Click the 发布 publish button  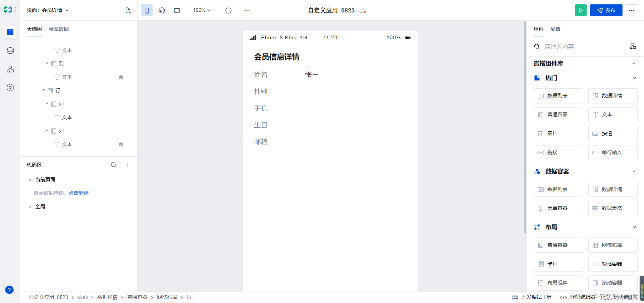point(606,10)
